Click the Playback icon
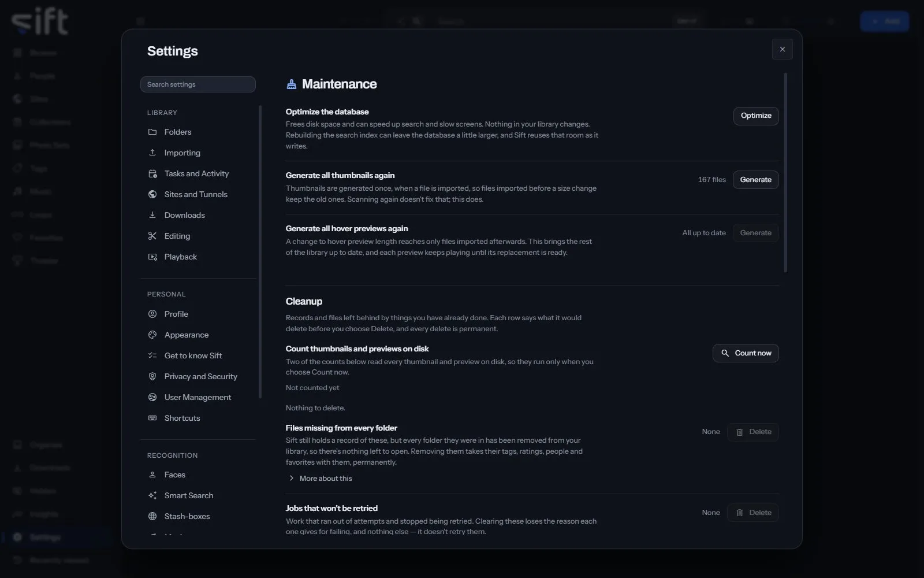 point(152,257)
